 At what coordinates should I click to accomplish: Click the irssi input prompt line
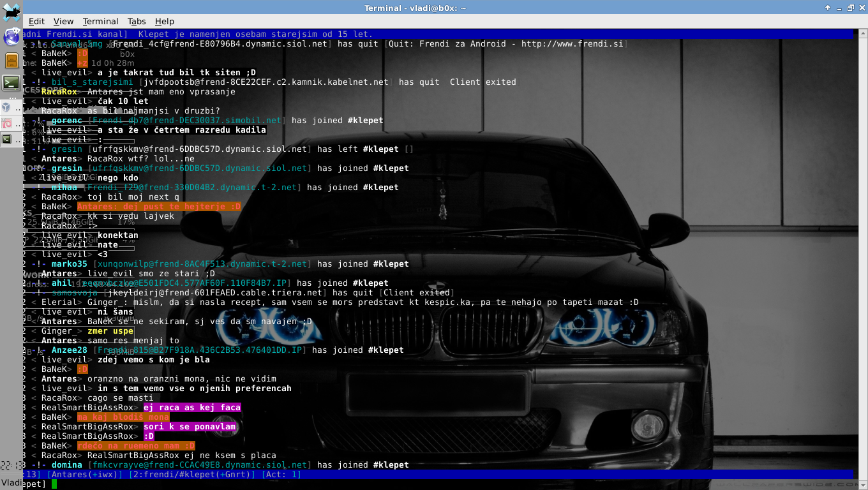click(x=438, y=484)
